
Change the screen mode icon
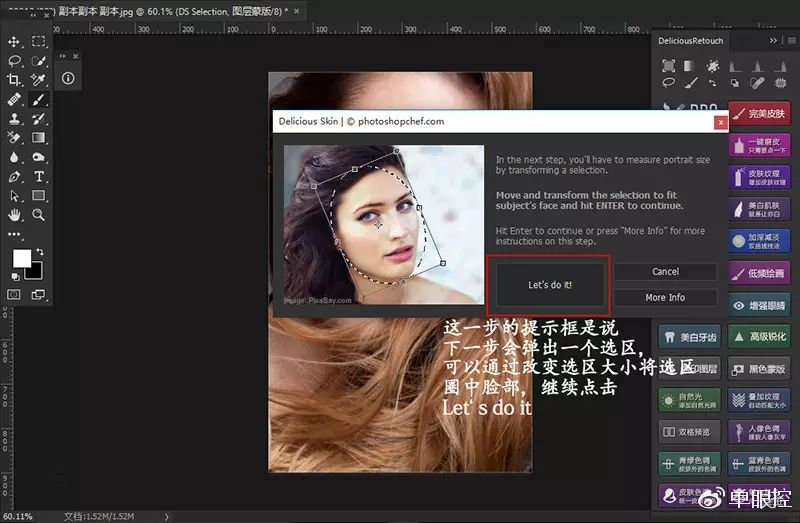pos(38,294)
